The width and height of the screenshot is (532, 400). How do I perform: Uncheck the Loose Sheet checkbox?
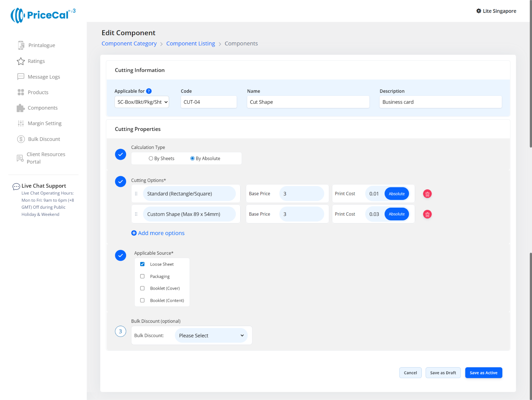tap(142, 264)
